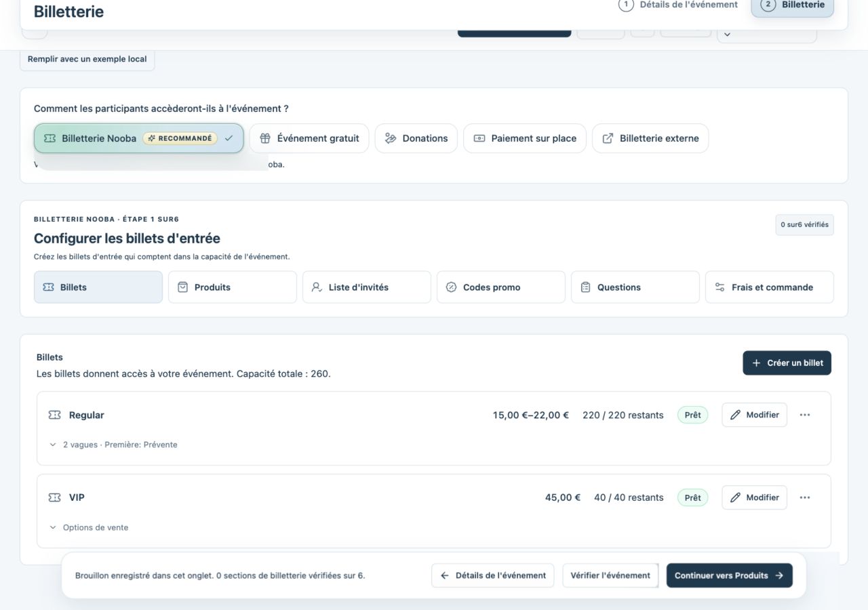Click the Codes promo percent icon
Screen dimensions: 868x610
pyautogui.click(x=451, y=287)
